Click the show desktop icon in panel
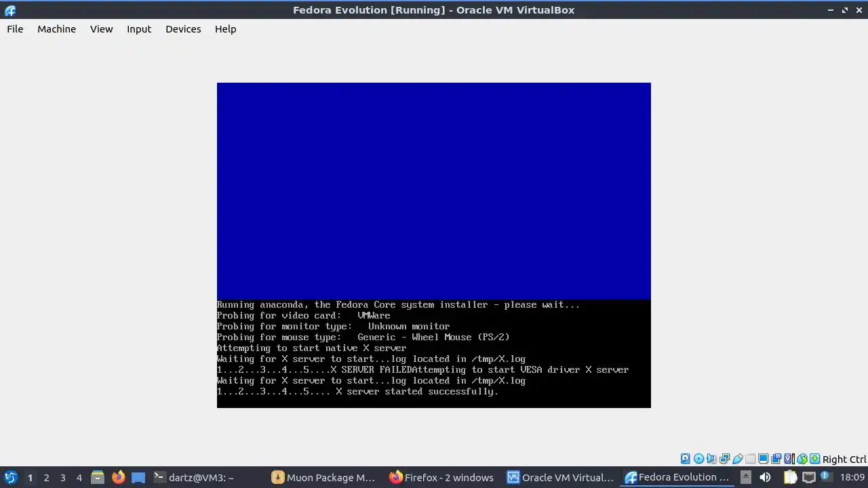 coord(138,477)
